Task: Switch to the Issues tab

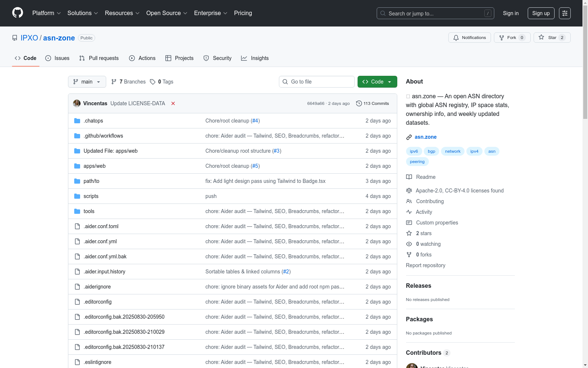Action: [57, 58]
